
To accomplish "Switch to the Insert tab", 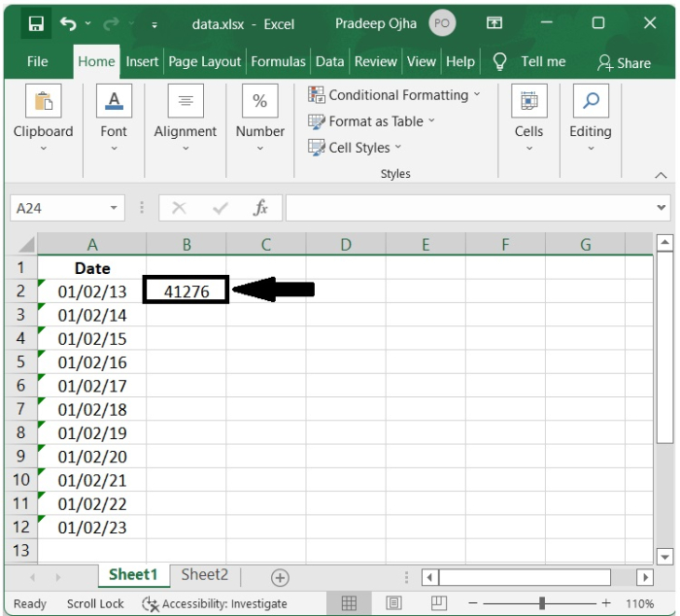I will (x=142, y=61).
